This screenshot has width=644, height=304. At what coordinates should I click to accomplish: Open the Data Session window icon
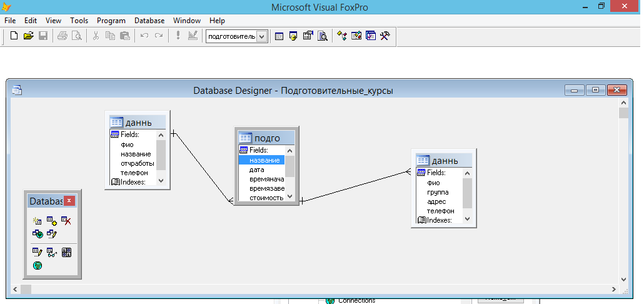click(293, 36)
